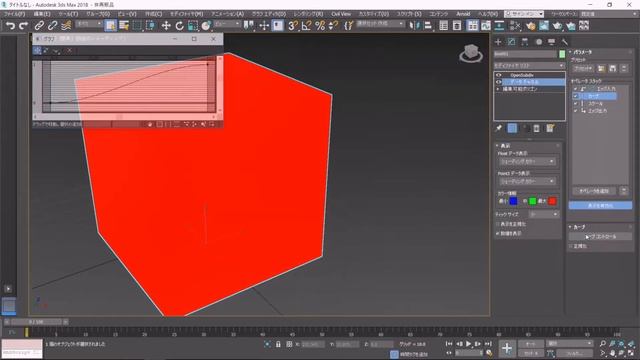The width and height of the screenshot is (640, 360).
Task: Activate the Select and Rotate tool
Action: coord(179,26)
